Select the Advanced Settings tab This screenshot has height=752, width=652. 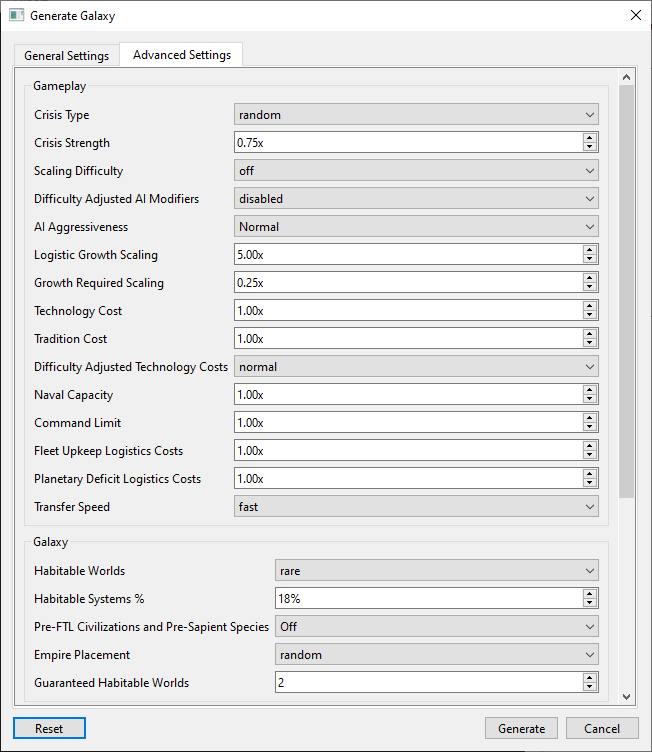[x=181, y=55]
